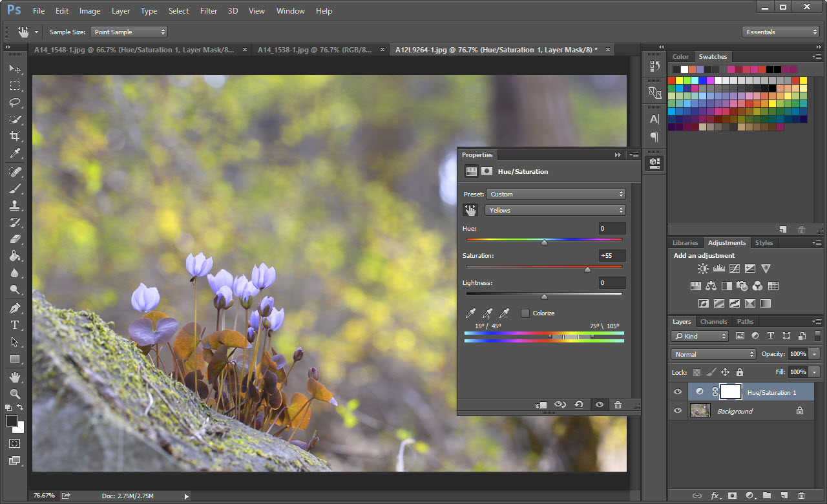Screen dimensions: 827x504
Task: Turn layer filtering on or off
Action: pyautogui.click(x=817, y=336)
